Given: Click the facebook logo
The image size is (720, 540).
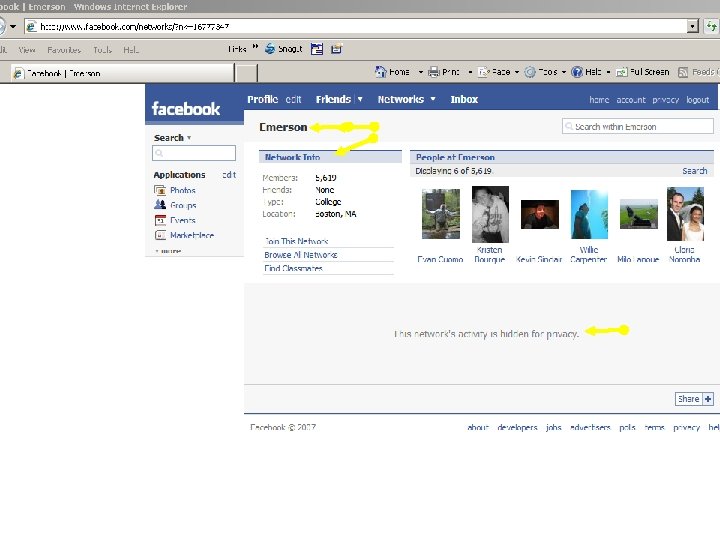Looking at the screenshot, I should (x=186, y=109).
